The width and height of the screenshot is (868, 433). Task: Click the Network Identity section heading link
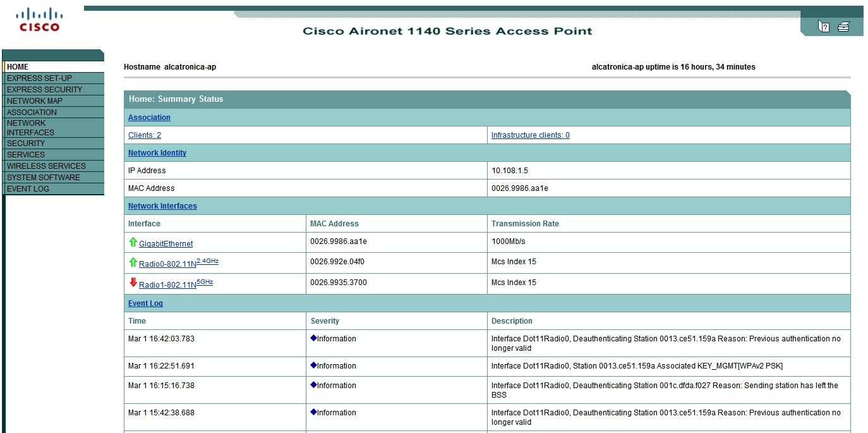[x=157, y=153]
